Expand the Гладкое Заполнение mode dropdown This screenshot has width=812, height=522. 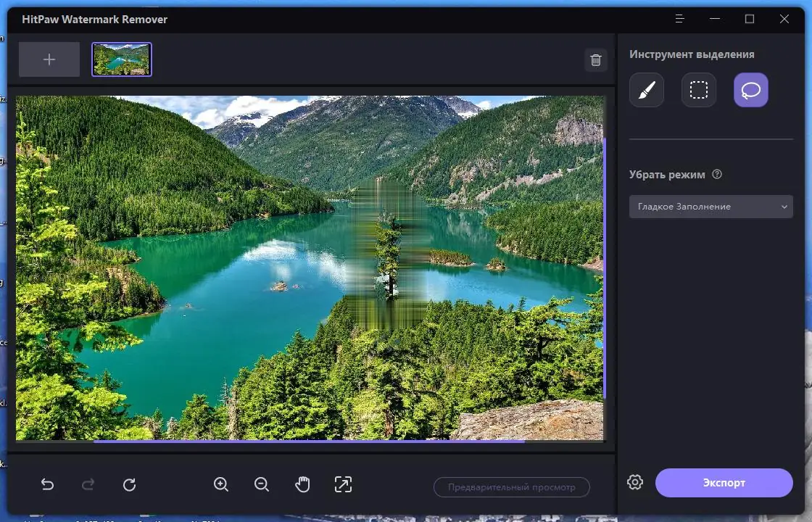711,207
